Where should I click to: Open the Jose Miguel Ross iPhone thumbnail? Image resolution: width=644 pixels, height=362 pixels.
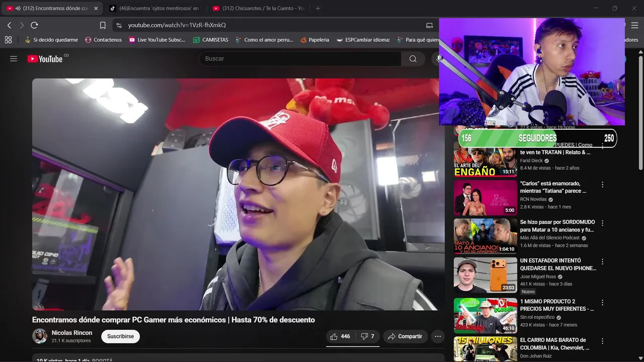(x=486, y=275)
